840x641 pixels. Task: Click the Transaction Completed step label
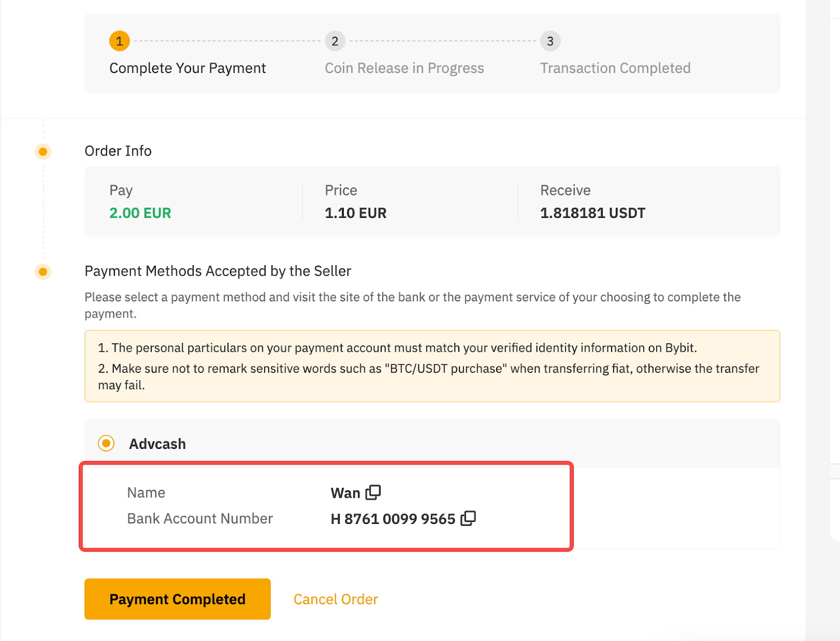click(x=615, y=68)
